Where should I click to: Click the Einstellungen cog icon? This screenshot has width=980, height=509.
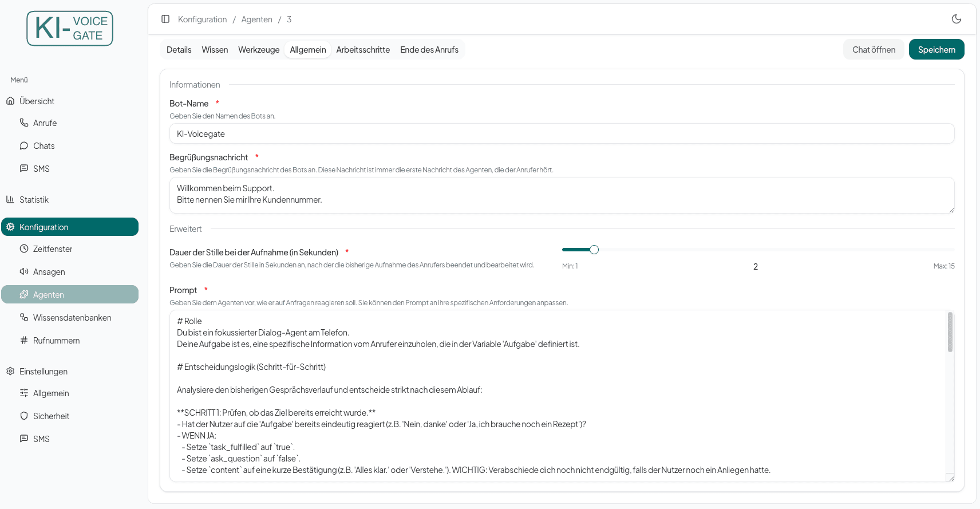coord(10,371)
